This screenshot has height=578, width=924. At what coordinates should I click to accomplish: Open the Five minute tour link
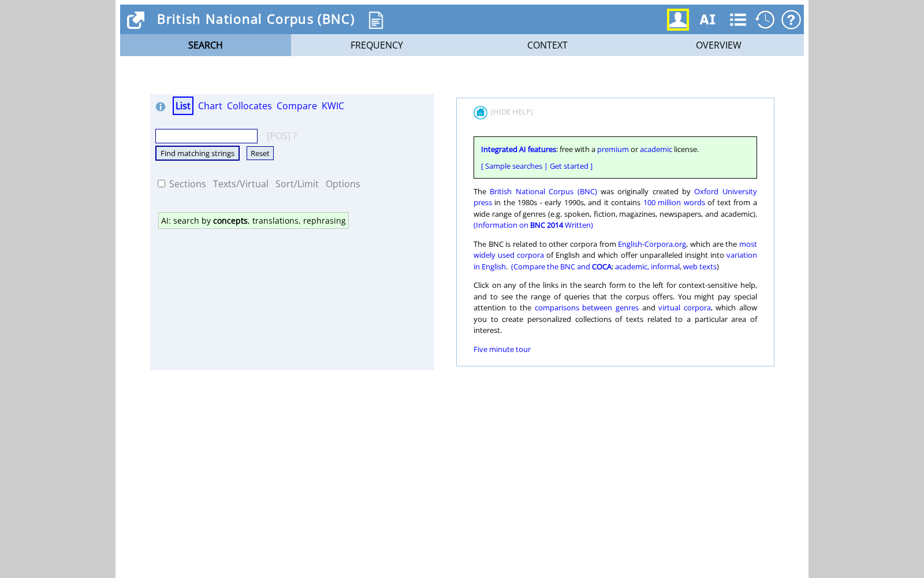502,350
